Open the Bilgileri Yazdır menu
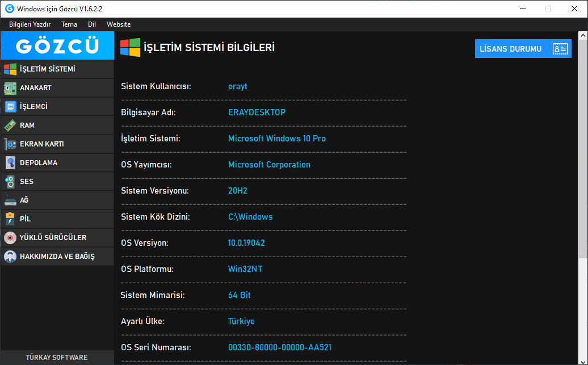 tap(30, 24)
